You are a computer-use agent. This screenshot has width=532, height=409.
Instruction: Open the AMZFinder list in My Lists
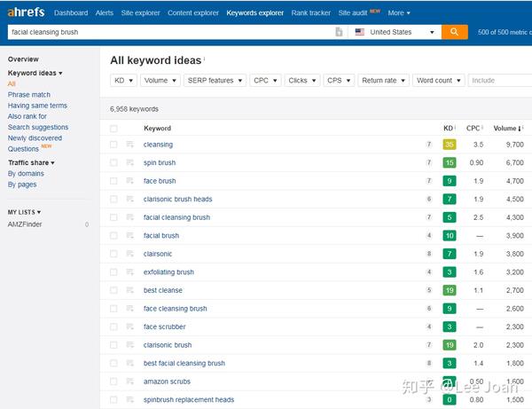pyautogui.click(x=25, y=224)
